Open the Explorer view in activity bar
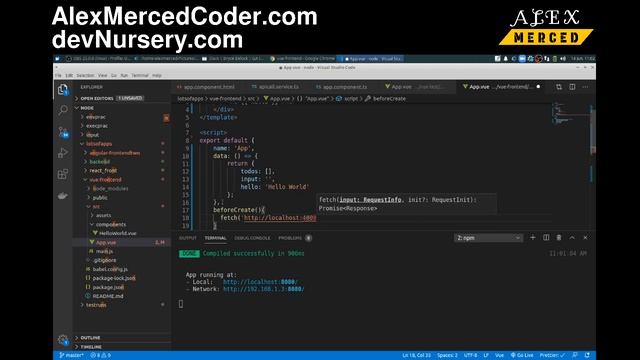Viewport: 640px width, 360px height. [x=63, y=89]
